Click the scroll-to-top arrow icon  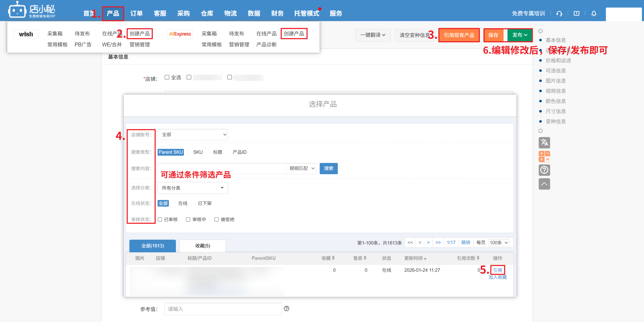544,184
